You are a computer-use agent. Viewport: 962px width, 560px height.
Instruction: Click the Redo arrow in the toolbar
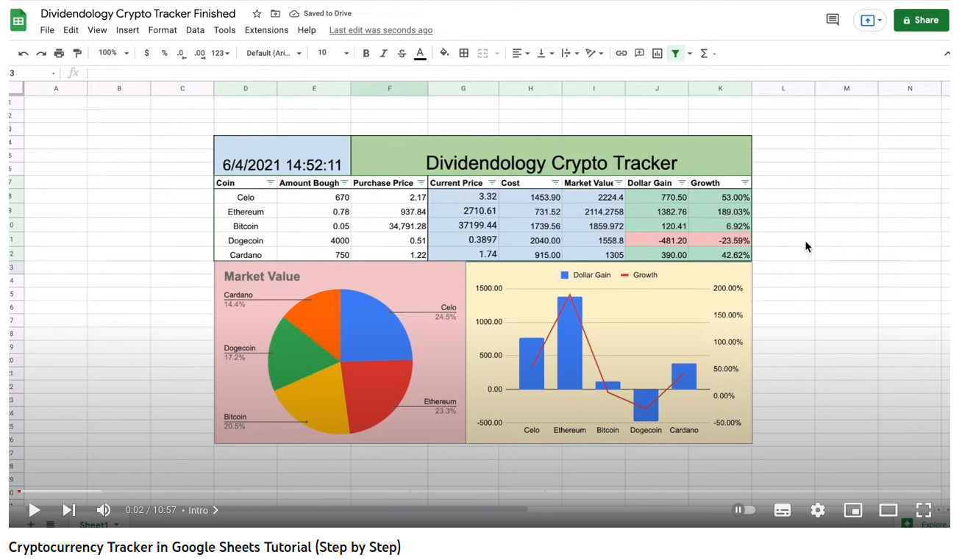41,53
